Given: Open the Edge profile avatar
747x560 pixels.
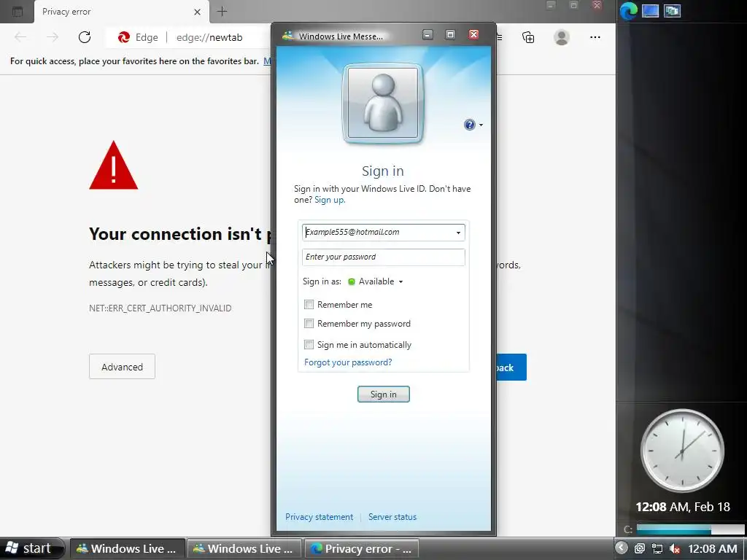Looking at the screenshot, I should point(562,37).
